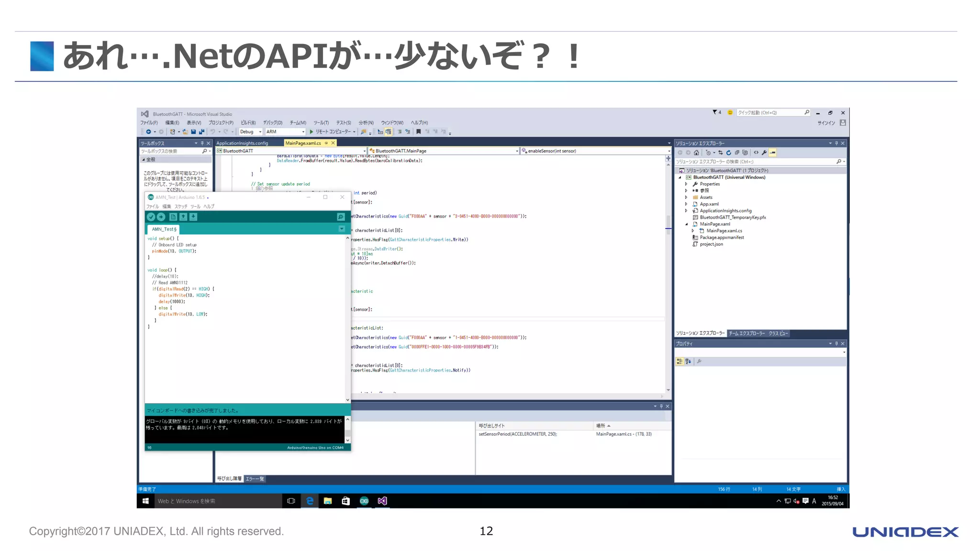Expand the App.xaml node
This screenshot has height=551, width=980.
[686, 204]
